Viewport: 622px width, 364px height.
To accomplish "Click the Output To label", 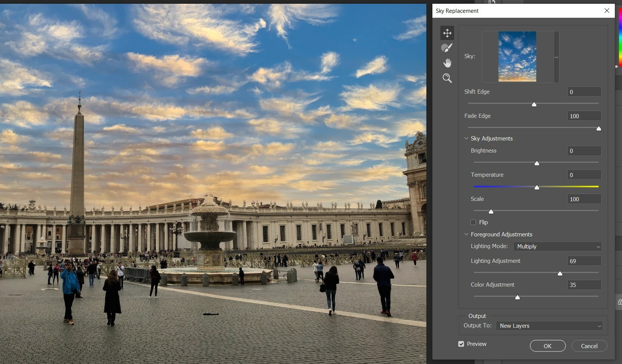I will coord(477,325).
